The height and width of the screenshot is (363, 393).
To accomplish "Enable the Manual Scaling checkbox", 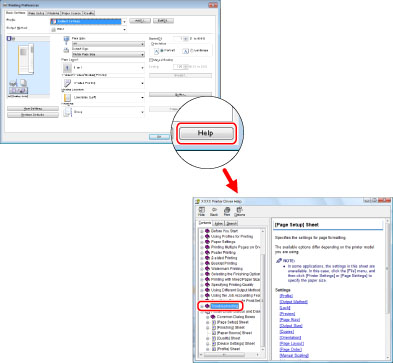I will coord(151,60).
